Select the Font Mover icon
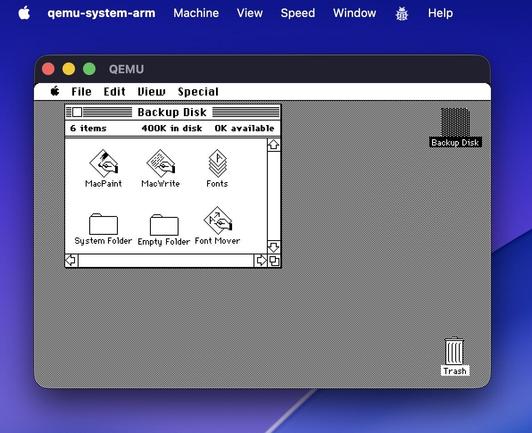Screen dimensions: 532x433 pyautogui.click(x=218, y=220)
